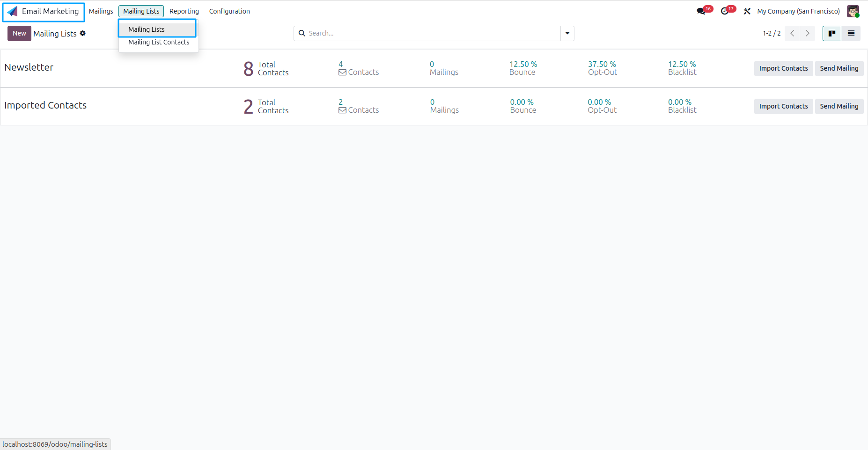
Task: Click envelope icon in Imported Contacts row
Action: point(342,110)
